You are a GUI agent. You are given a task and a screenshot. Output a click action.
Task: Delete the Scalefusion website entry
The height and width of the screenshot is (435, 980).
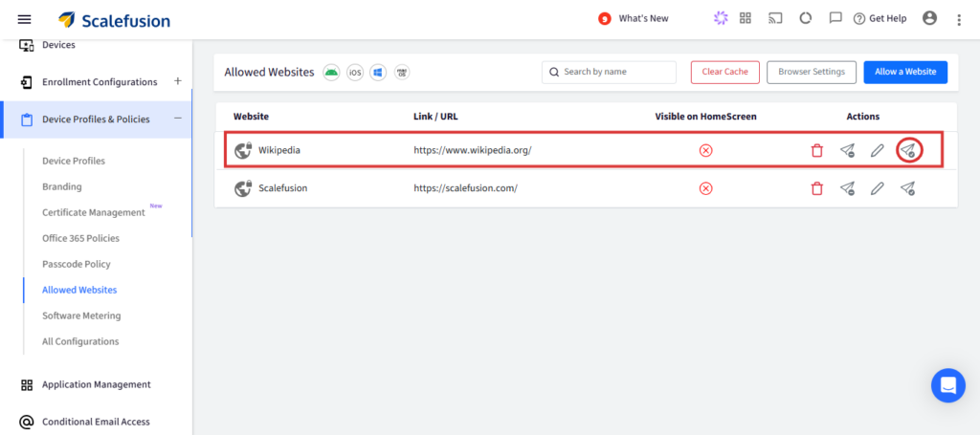(x=817, y=187)
